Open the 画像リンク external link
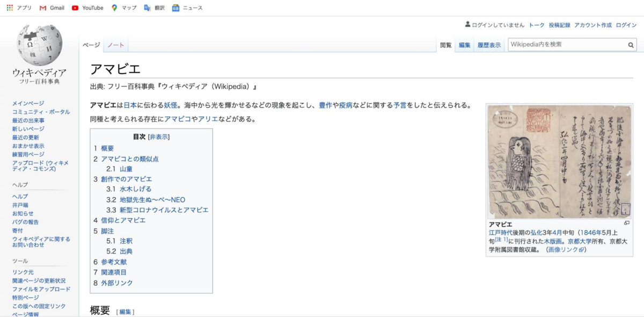This screenshot has width=644, height=317. coord(566,250)
